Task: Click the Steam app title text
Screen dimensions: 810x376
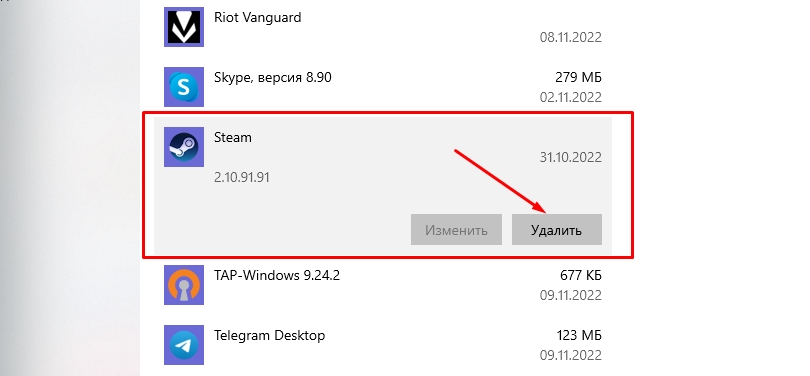Action: pyautogui.click(x=232, y=138)
